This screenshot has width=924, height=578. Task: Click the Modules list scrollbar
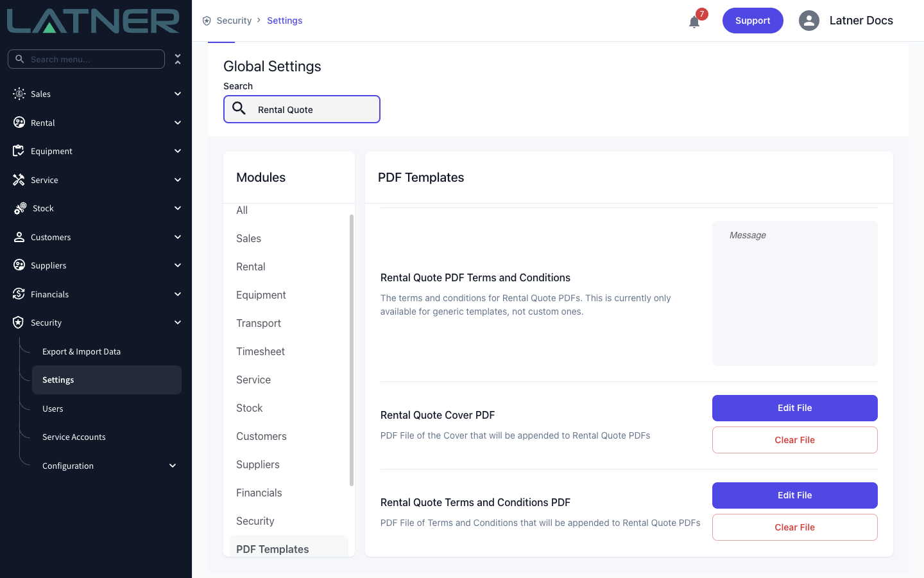pos(352,350)
